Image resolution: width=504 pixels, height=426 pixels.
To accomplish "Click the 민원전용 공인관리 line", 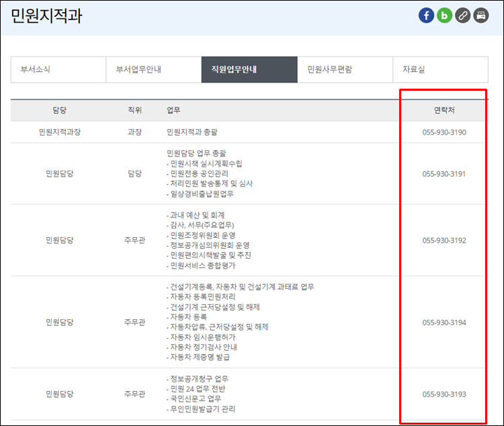I will pos(198,173).
